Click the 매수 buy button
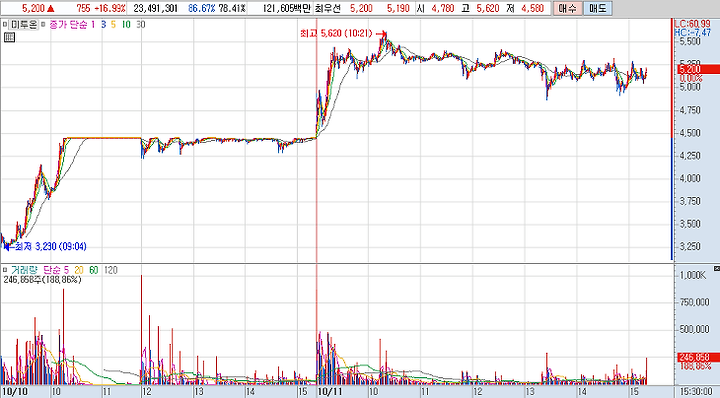This screenshot has width=720, height=398. (x=568, y=8)
